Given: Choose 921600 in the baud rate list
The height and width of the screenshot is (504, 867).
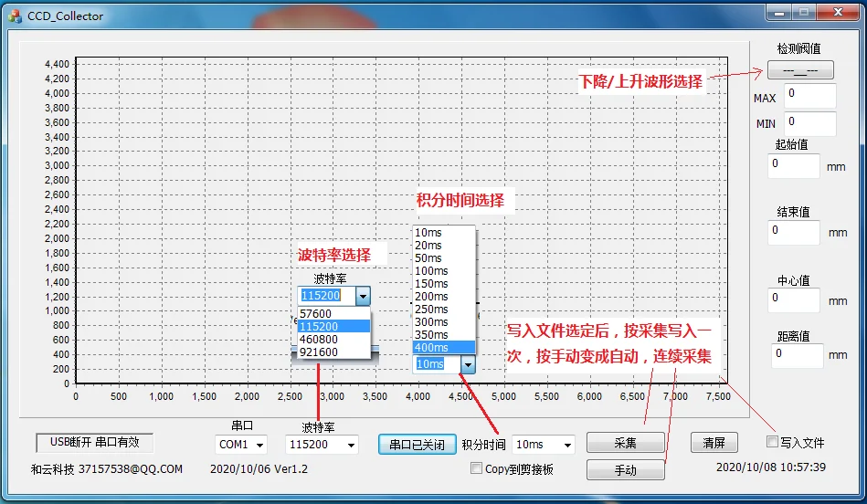Looking at the screenshot, I should point(334,352).
